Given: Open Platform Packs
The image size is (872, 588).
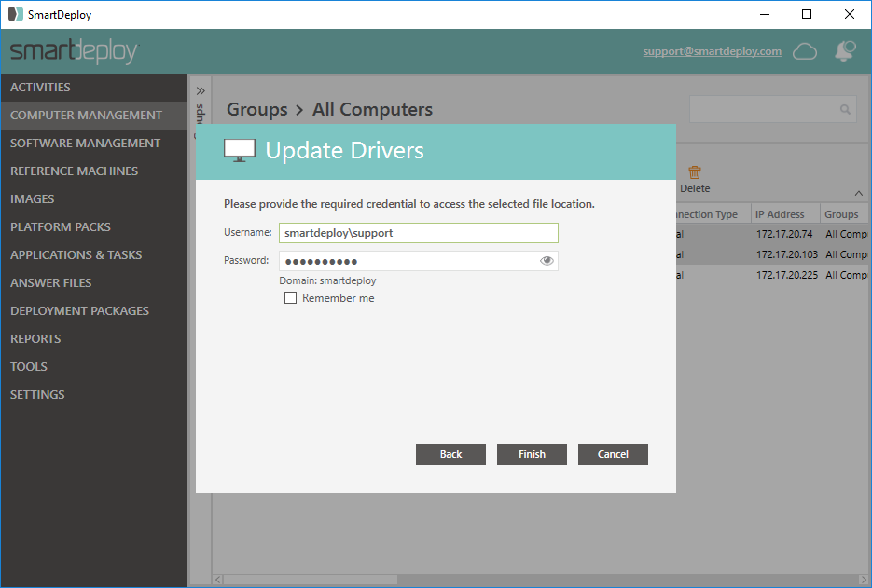Looking at the screenshot, I should pyautogui.click(x=94, y=226).
